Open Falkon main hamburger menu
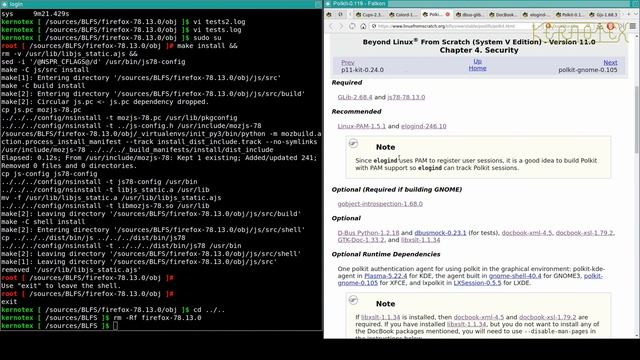This screenshot has height=360, width=640. pos(633,26)
